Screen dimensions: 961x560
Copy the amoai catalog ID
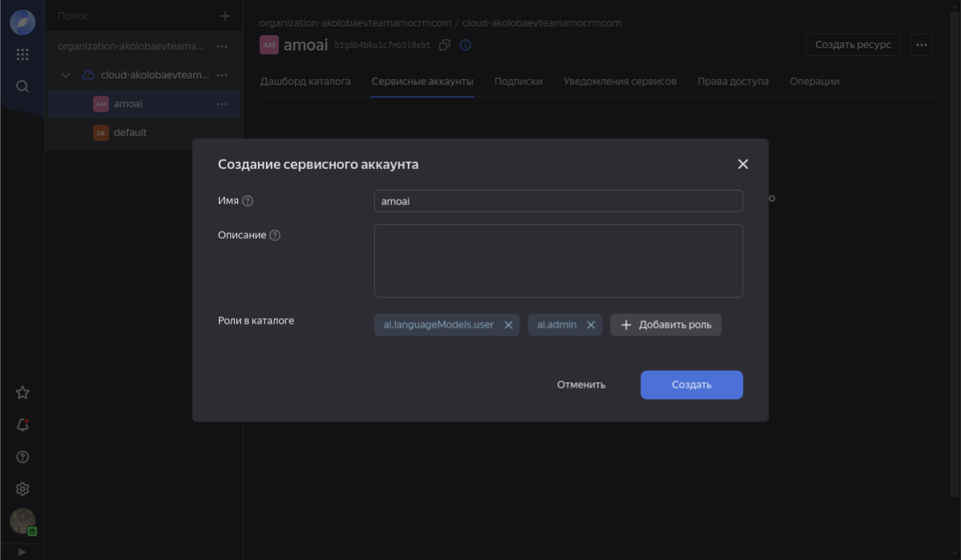click(x=445, y=45)
